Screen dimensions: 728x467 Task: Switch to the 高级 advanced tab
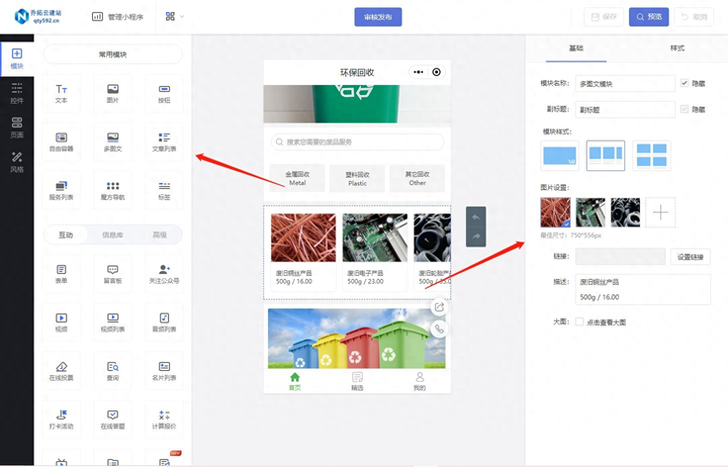(x=160, y=235)
